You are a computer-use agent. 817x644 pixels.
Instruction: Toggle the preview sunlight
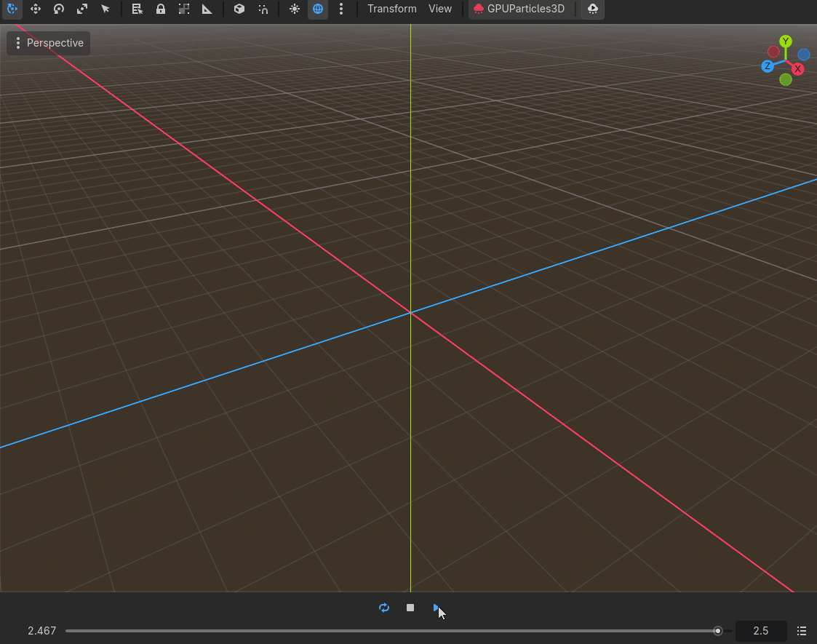tap(295, 9)
